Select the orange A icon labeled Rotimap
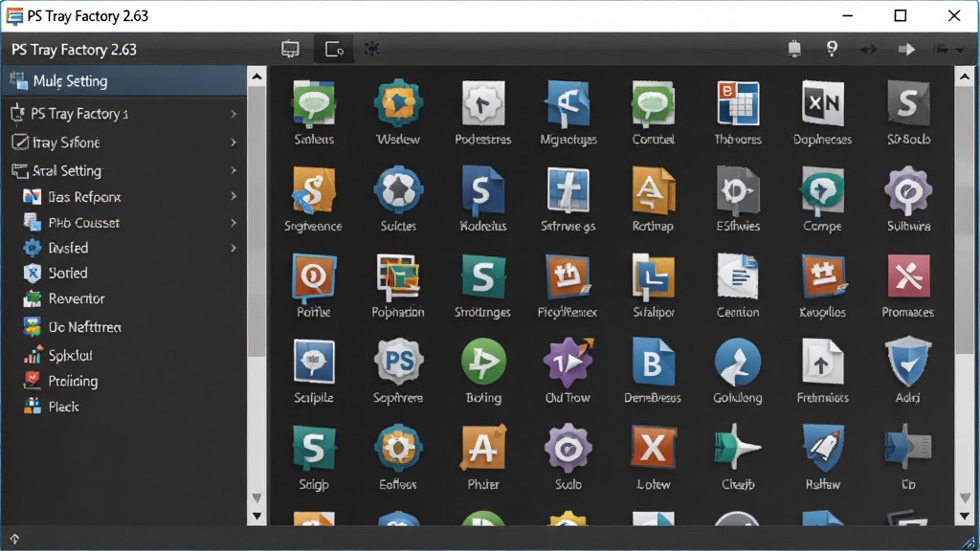980x551 pixels. (x=653, y=190)
